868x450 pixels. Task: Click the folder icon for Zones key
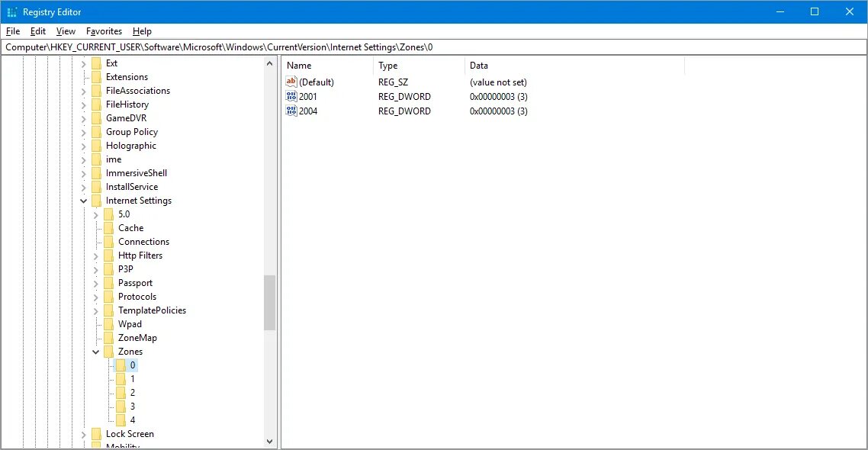(x=108, y=352)
